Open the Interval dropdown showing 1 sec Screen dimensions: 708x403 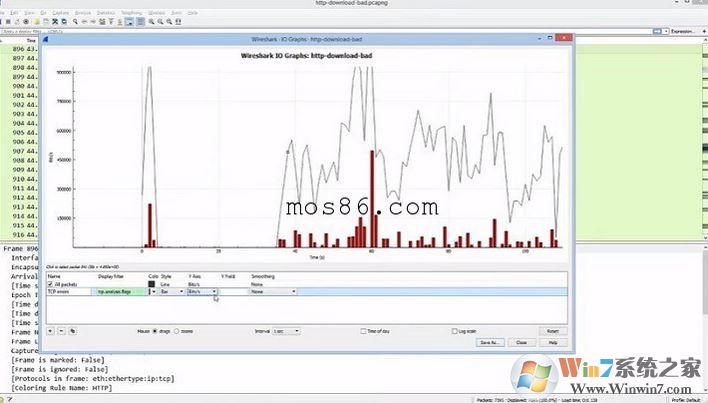[x=286, y=331]
